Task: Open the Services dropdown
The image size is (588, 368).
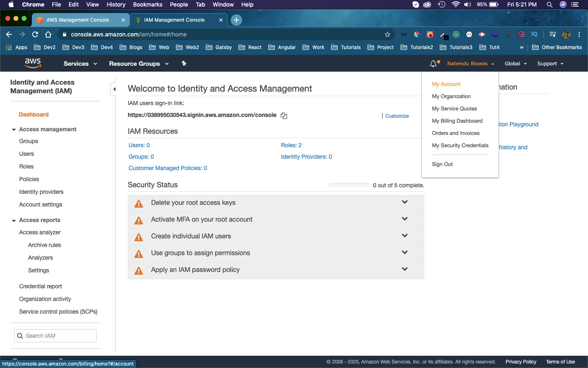Action: coord(80,63)
